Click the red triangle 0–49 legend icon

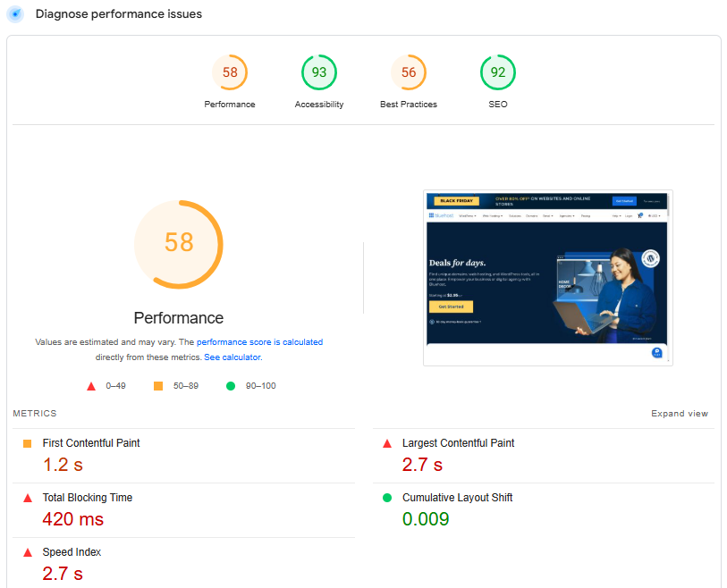click(91, 386)
